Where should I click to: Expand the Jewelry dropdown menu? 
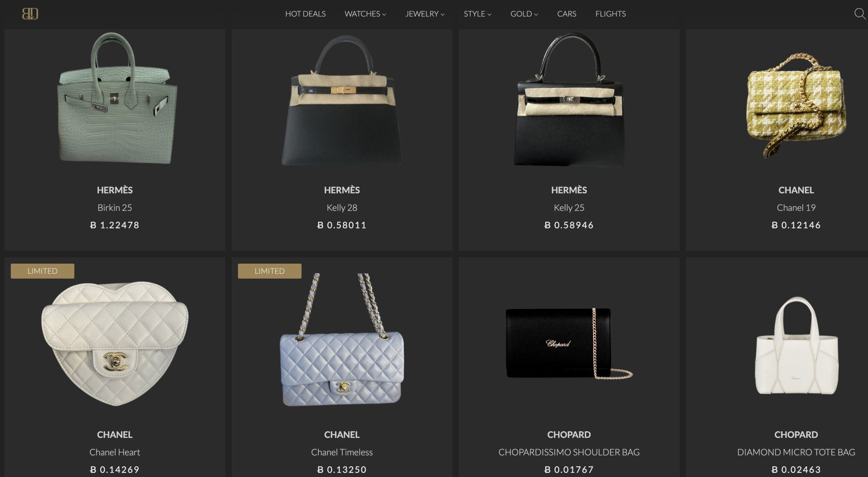point(425,14)
